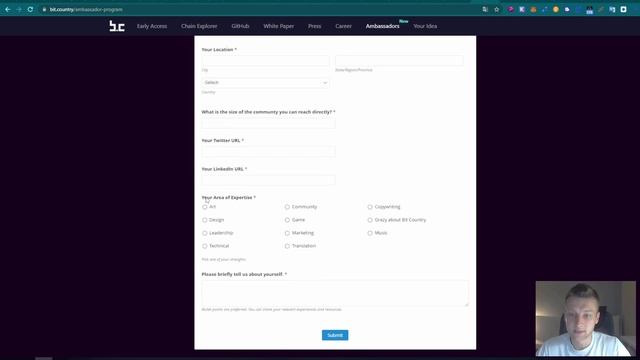This screenshot has width=640, height=360.
Task: Select the Copywriting radio button
Action: point(370,207)
